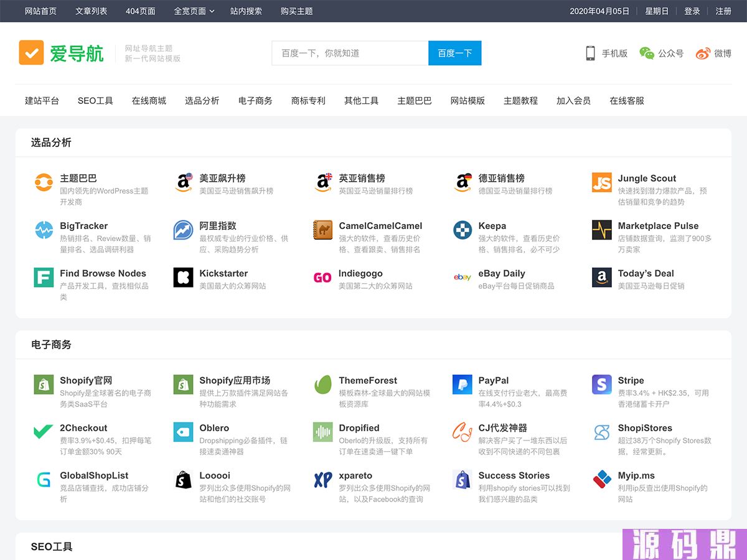
Task: Click the 微博 Weibo icon
Action: [703, 54]
